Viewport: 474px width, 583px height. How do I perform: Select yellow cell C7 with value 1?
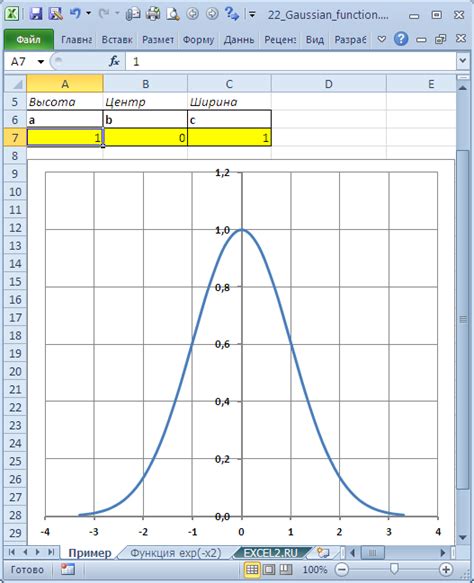point(229,138)
